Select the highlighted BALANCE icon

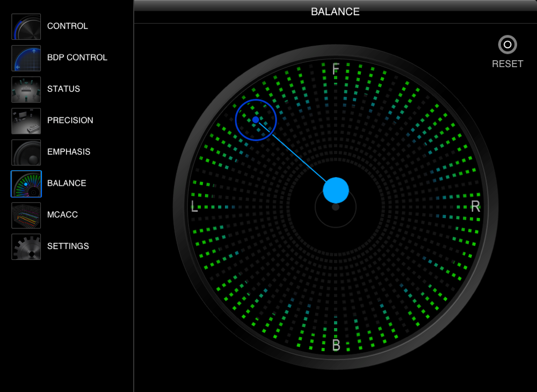(26, 184)
